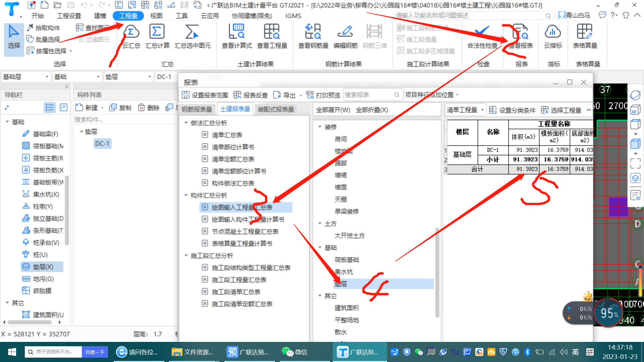
Task: Toggle the navigation panel detail view icon
Action: pos(63,108)
